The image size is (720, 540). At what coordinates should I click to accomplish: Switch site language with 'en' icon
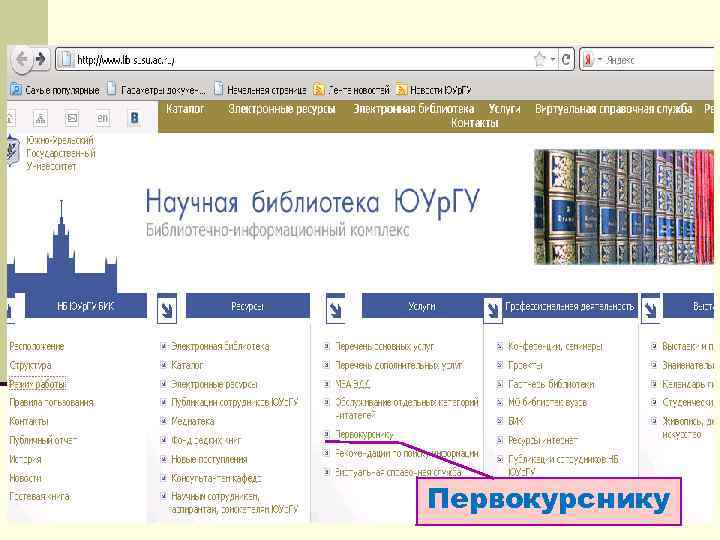coord(102,118)
